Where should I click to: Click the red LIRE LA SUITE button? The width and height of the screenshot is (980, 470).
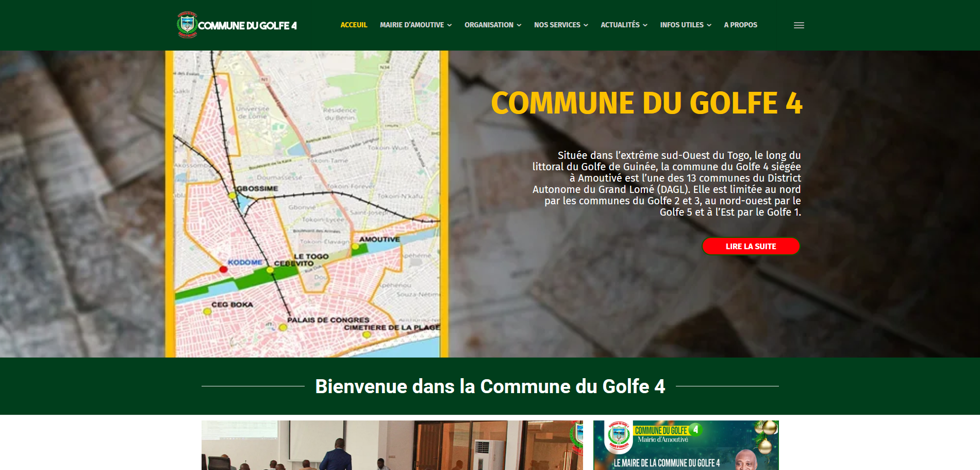tap(751, 246)
